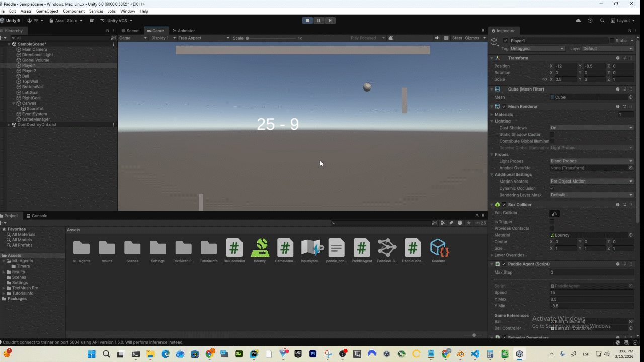Screen dimensions: 644x362
Task: Switch to the Animator tab
Action: [183, 31]
